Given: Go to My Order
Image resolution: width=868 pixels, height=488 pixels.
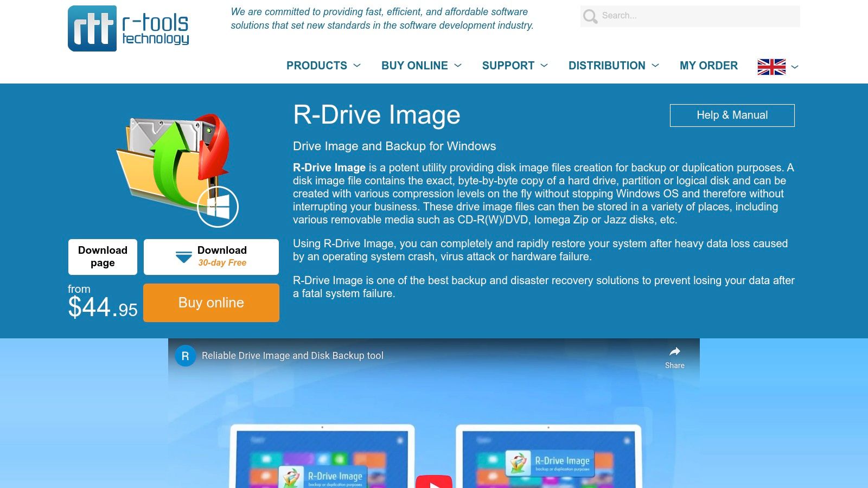Looking at the screenshot, I should pyautogui.click(x=709, y=66).
